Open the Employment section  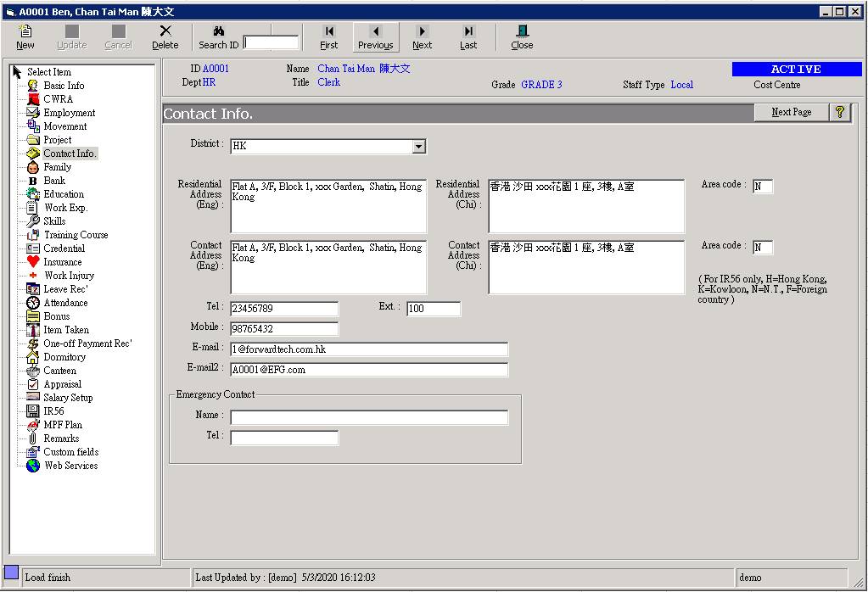coord(70,112)
